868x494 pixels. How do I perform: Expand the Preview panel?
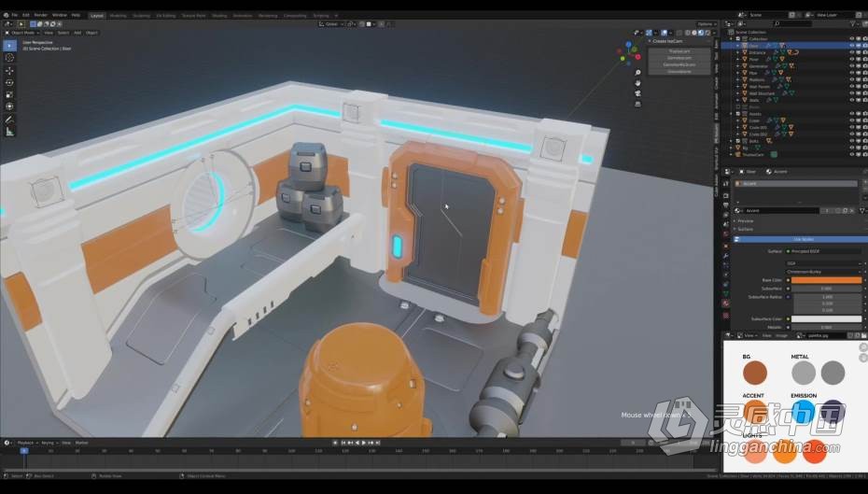[745, 221]
